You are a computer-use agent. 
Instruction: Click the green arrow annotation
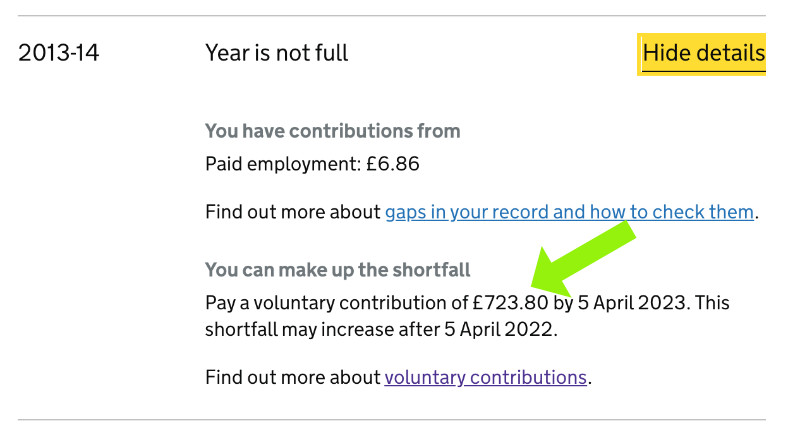(583, 262)
